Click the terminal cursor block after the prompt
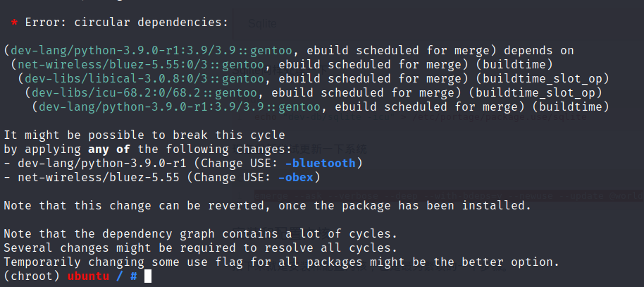Image resolution: width=644 pixels, height=287 pixels. pyautogui.click(x=148, y=276)
